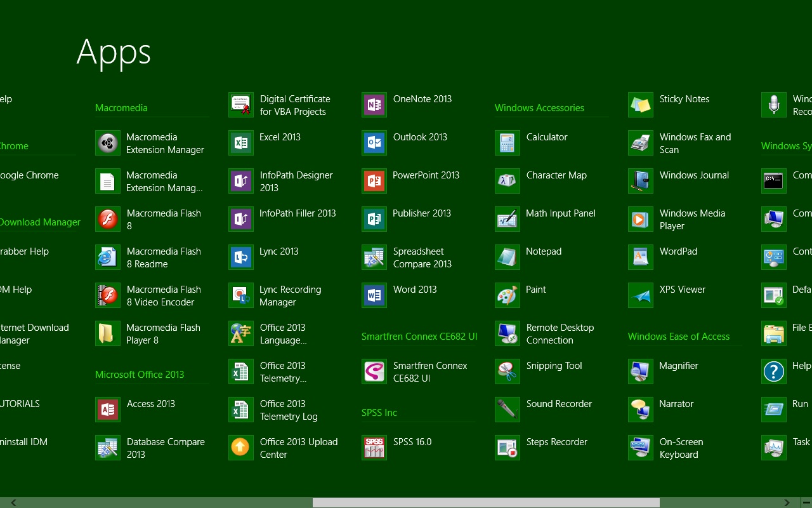Open Office 2013 Language Preferences icon
The width and height of the screenshot is (812, 508).
pyautogui.click(x=241, y=333)
